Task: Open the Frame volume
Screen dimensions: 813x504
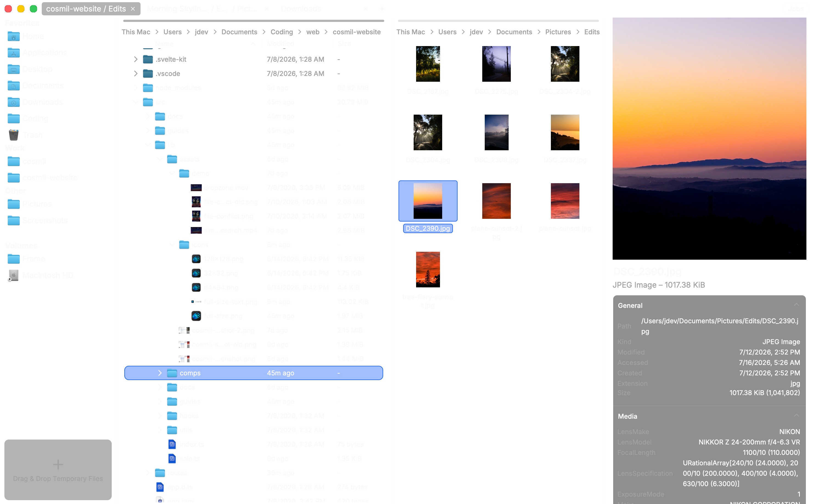Action: [26, 259]
